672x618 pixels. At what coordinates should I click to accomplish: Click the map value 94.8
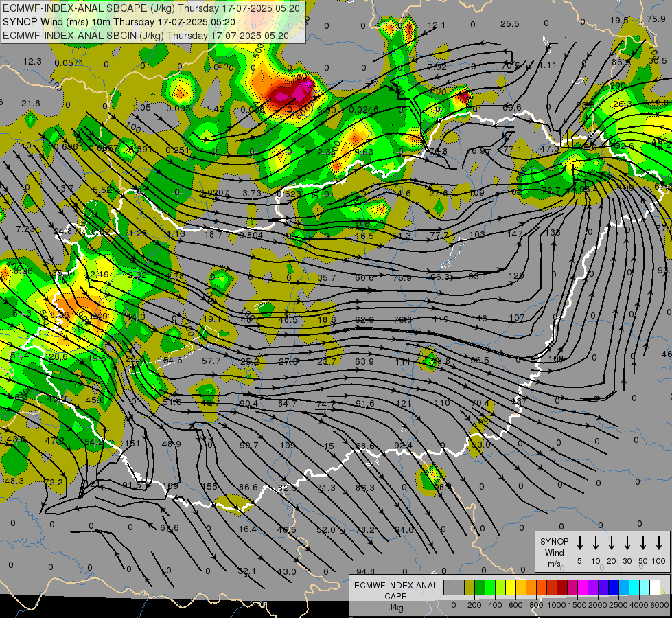(365, 571)
